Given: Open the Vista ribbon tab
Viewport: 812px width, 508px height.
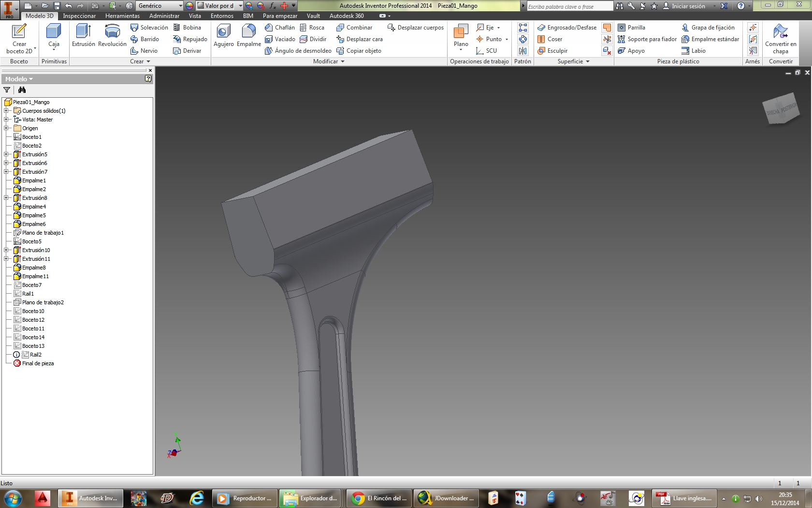Looking at the screenshot, I should point(195,16).
